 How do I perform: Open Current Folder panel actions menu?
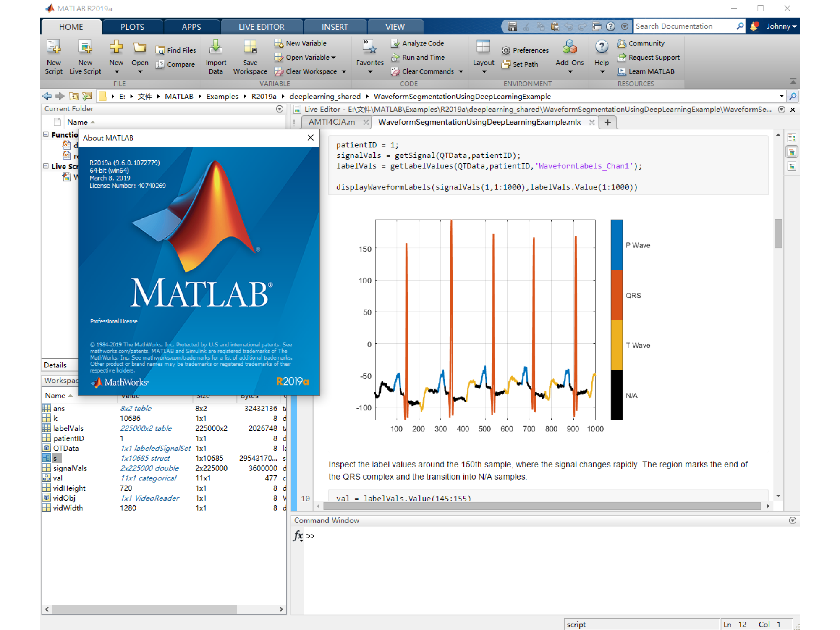(280, 109)
